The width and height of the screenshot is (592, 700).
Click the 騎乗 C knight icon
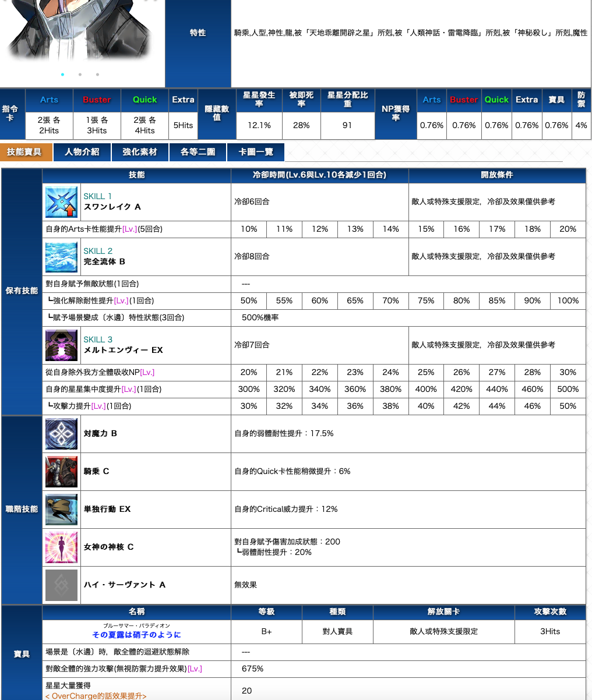[61, 472]
